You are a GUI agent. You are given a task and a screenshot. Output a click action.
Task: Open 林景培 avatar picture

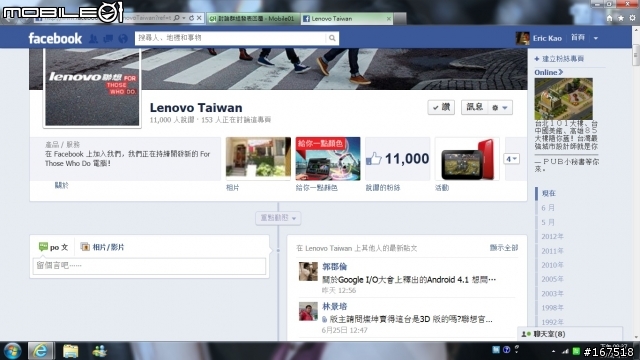tap(308, 311)
